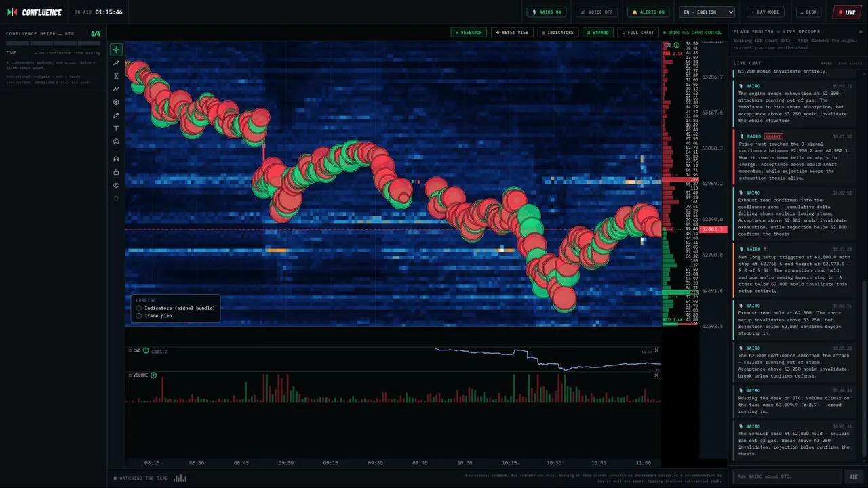Click the 62989.2 price axis label

click(712, 184)
